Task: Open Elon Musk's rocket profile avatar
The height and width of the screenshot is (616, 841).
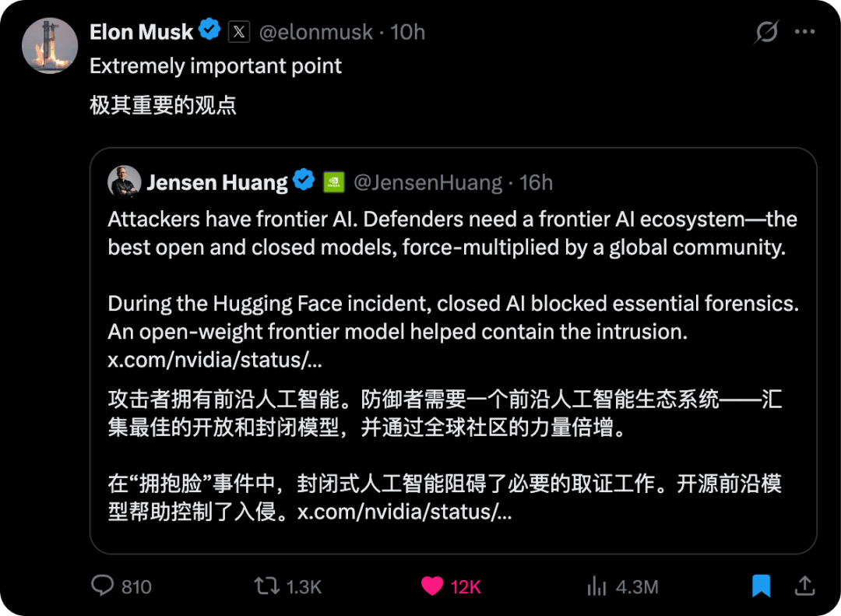Action: click(x=50, y=46)
